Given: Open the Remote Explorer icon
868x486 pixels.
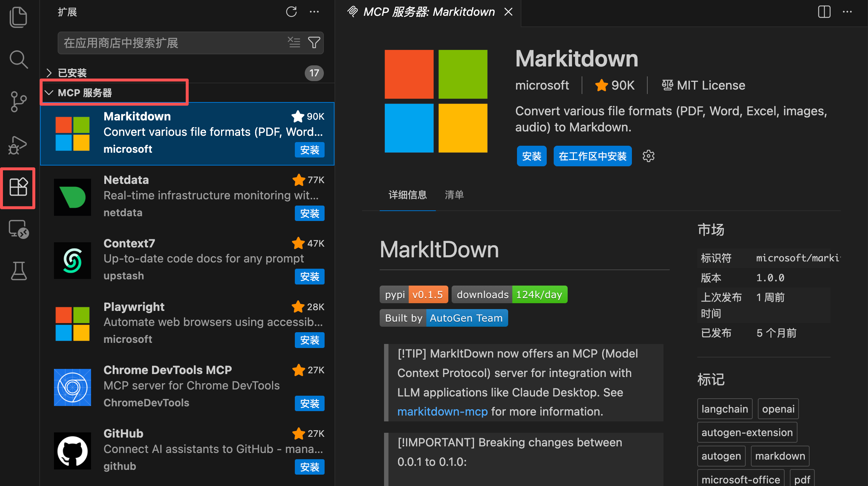Looking at the screenshot, I should click(18, 229).
